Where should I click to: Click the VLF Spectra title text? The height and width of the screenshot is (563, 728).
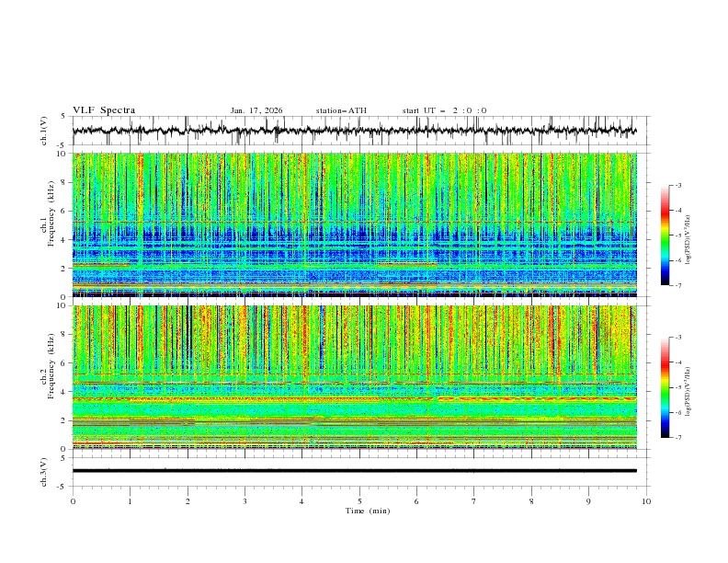[104, 110]
